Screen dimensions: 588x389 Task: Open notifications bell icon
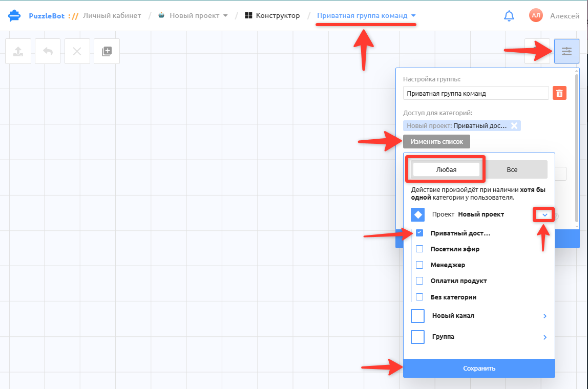point(509,16)
